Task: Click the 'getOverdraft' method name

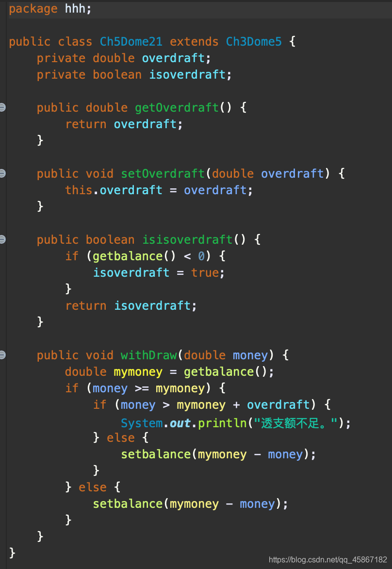Action: click(x=177, y=108)
